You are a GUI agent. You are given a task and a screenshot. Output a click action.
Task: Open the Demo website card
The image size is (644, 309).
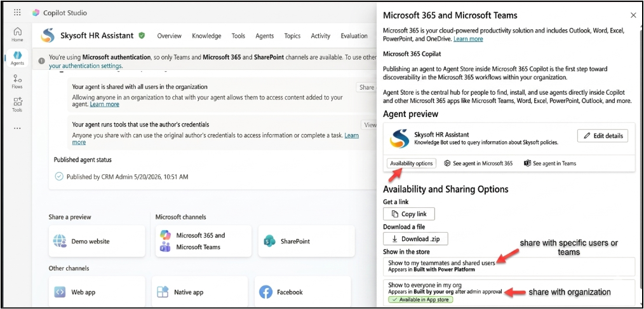click(x=97, y=241)
